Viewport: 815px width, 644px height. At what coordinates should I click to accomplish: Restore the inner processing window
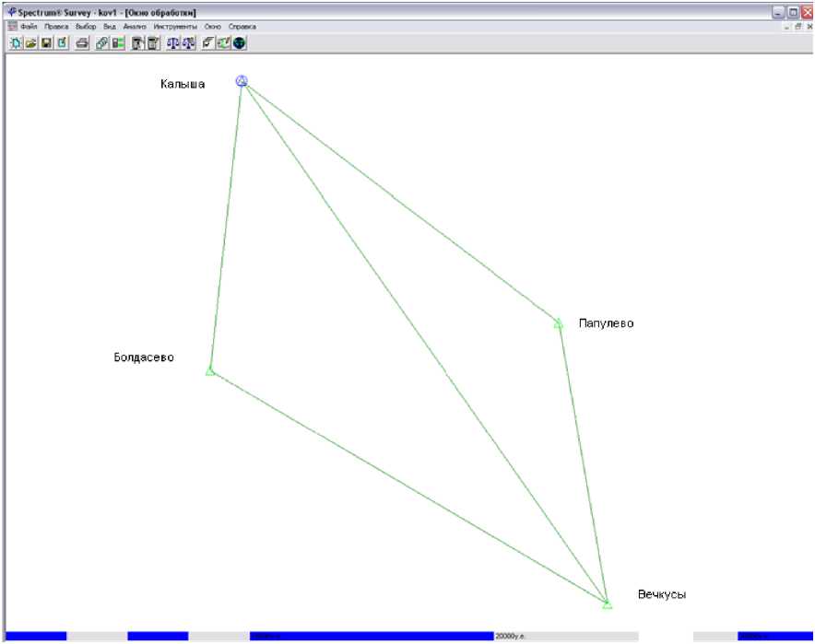coord(798,27)
